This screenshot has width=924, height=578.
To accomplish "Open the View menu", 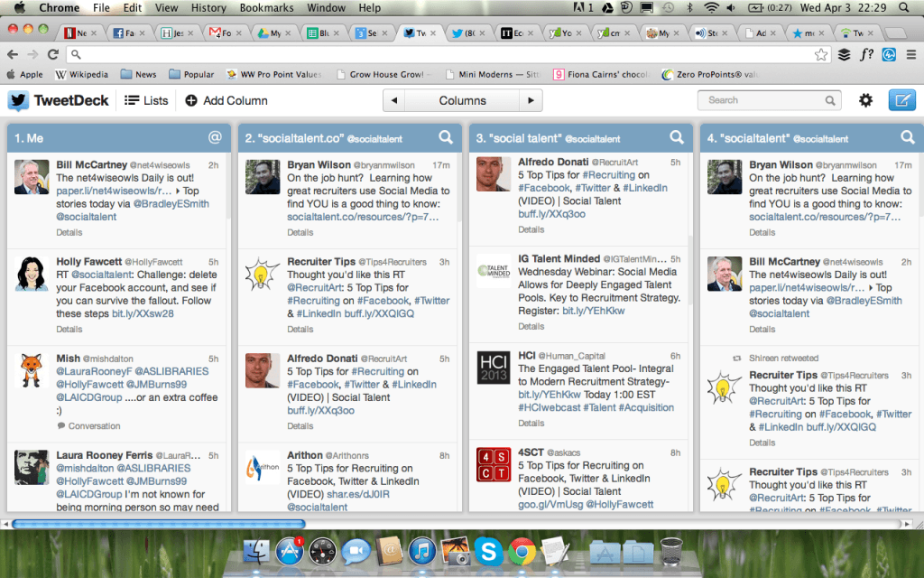I will (166, 7).
